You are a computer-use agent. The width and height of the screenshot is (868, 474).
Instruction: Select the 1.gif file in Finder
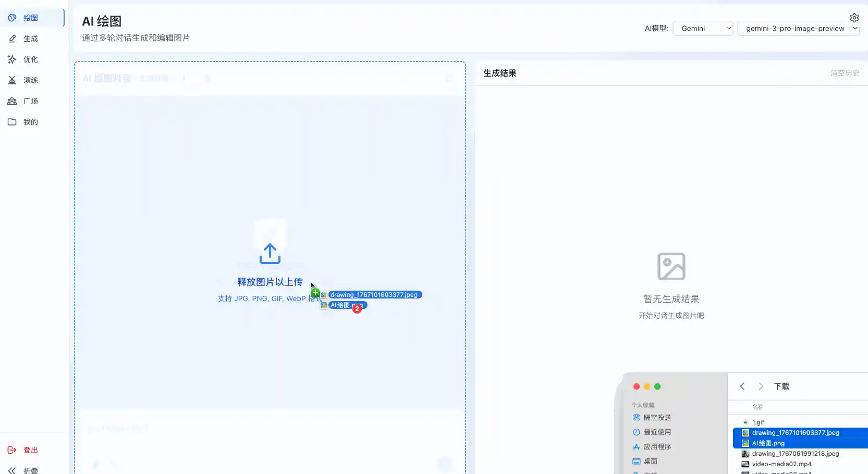point(758,422)
